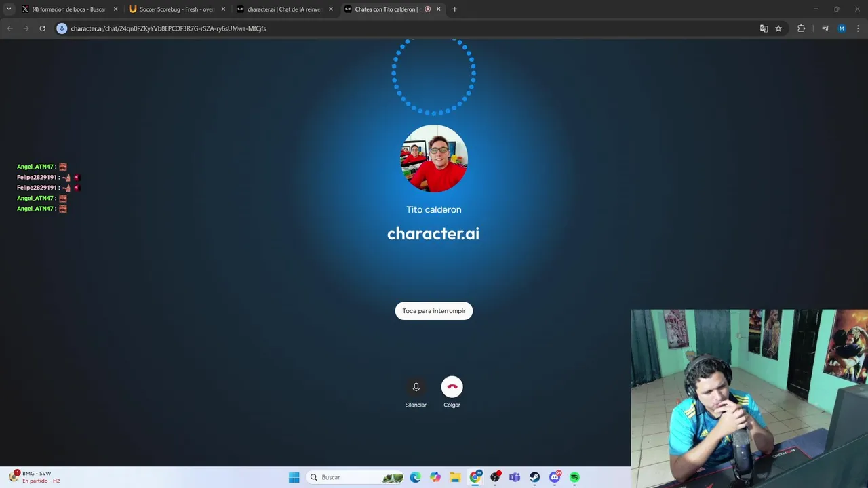The width and height of the screenshot is (868, 488).
Task: Click Tito calderon's profile avatar
Action: tap(434, 159)
